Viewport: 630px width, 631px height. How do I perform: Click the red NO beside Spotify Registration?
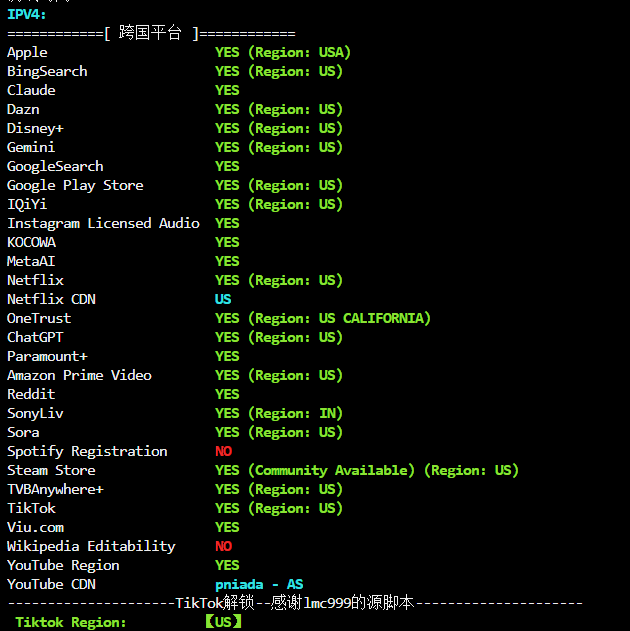224,452
